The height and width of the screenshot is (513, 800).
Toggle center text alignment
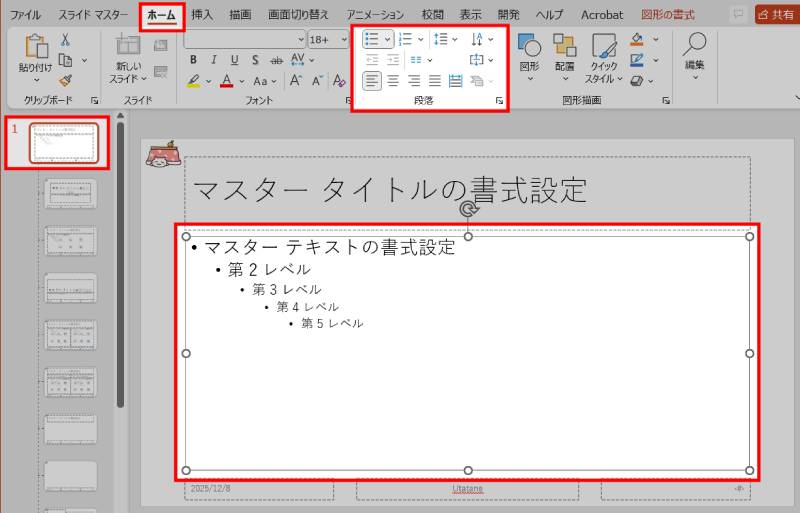[x=393, y=81]
